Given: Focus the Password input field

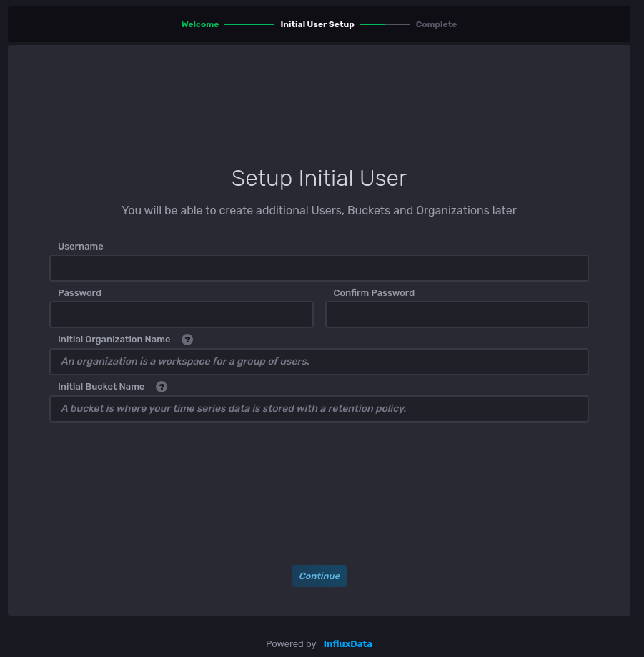Looking at the screenshot, I should [x=182, y=315].
